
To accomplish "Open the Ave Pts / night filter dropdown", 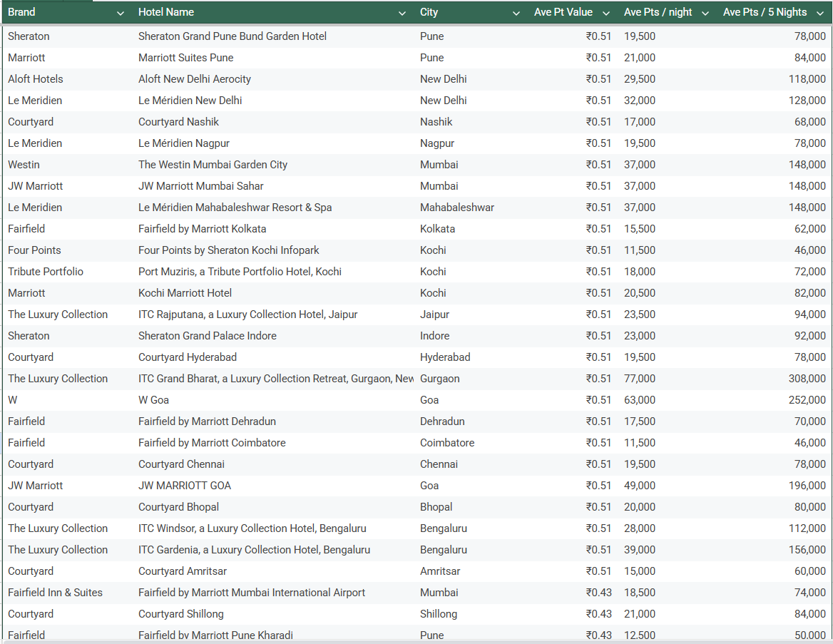I will pyautogui.click(x=705, y=14).
